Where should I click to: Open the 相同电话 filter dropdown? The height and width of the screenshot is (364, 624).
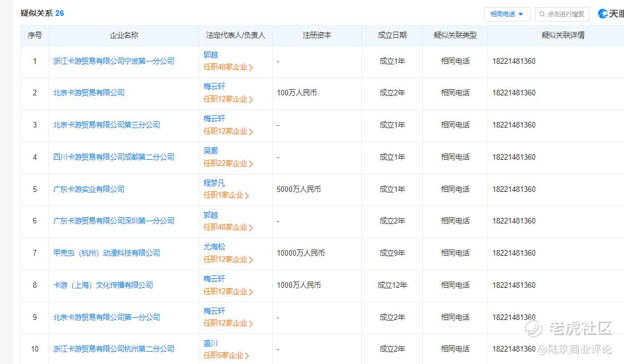[x=507, y=14]
